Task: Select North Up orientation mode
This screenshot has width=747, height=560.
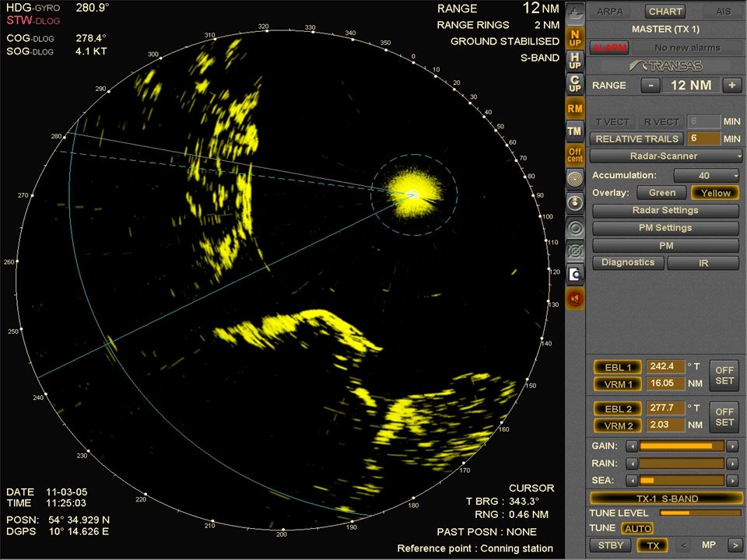Action: click(575, 38)
